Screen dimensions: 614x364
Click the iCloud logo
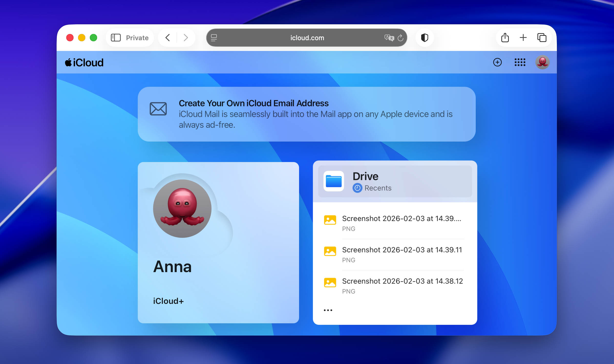pyautogui.click(x=84, y=62)
